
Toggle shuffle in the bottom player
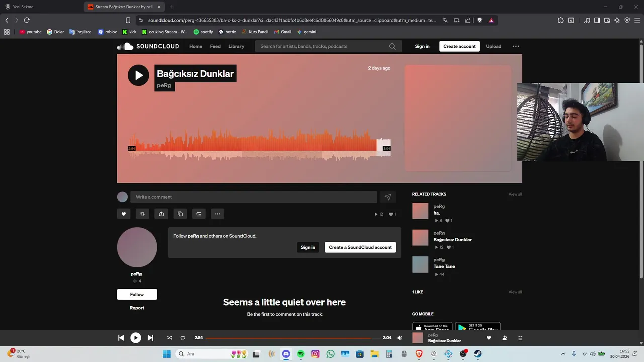coord(169,338)
